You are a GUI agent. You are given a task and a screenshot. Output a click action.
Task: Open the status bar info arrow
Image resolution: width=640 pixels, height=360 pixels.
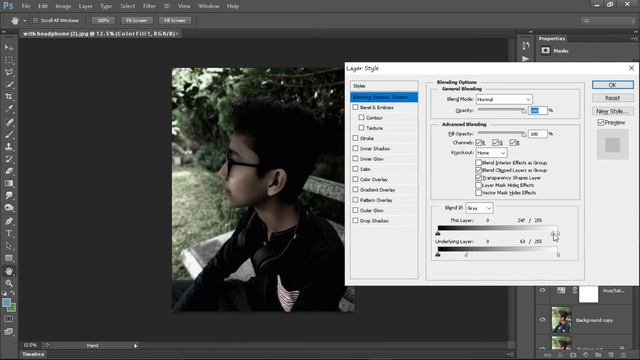click(136, 346)
